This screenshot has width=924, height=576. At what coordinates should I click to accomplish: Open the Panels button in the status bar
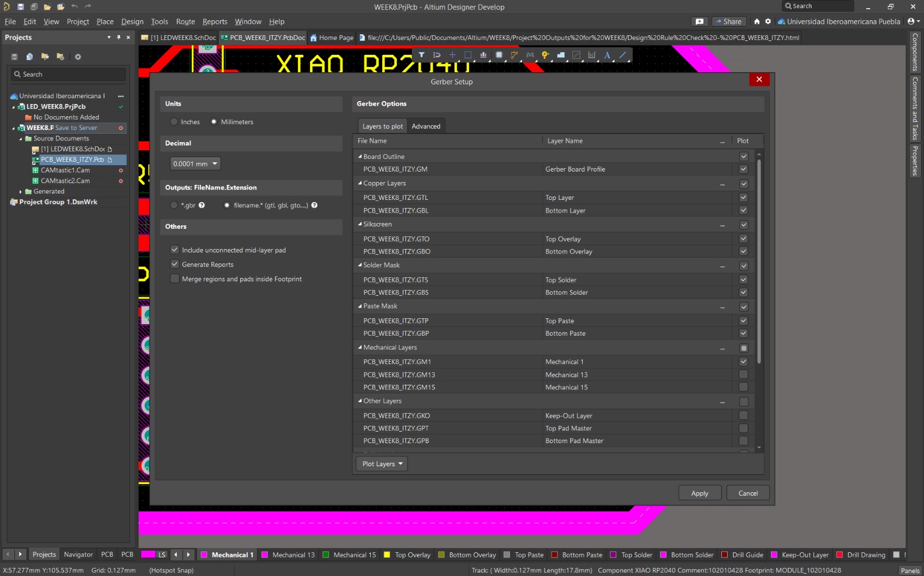click(910, 570)
